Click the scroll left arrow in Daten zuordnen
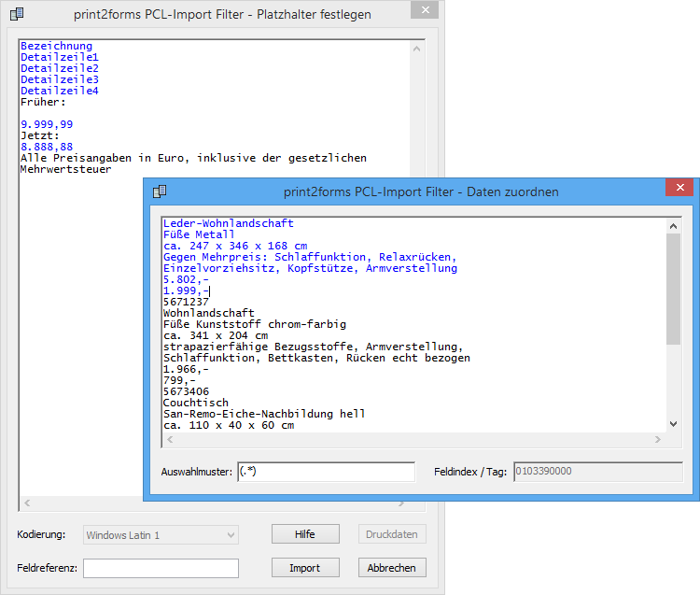700x595 pixels. (x=168, y=439)
